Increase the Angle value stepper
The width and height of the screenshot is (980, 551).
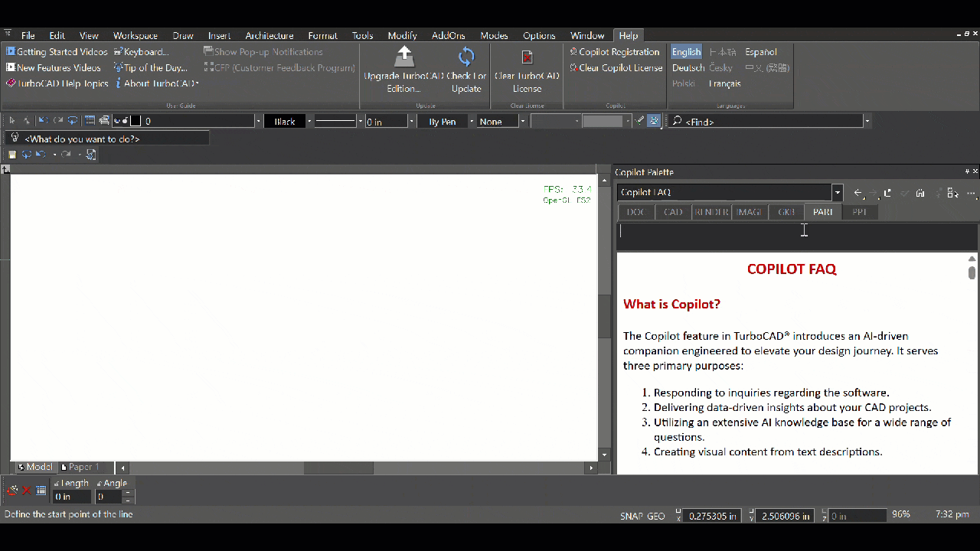coord(127,493)
